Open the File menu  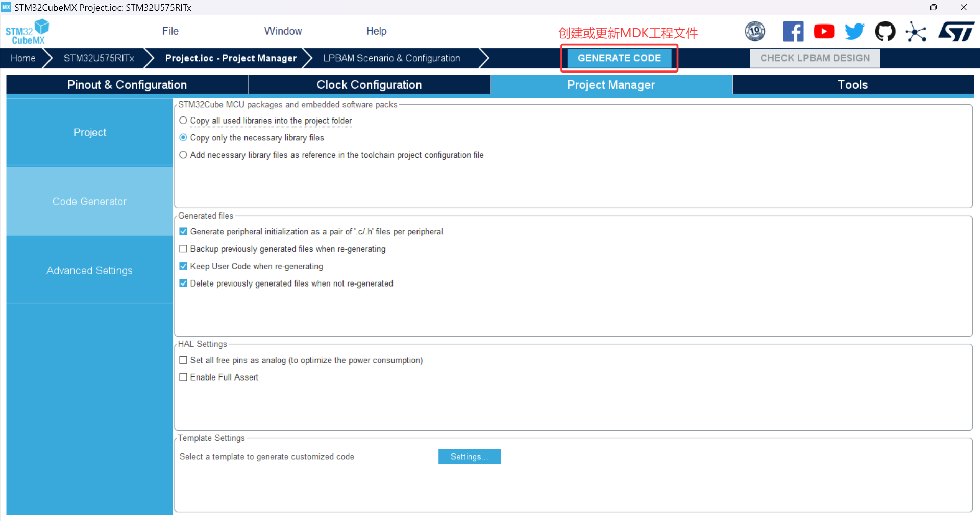[x=170, y=31]
